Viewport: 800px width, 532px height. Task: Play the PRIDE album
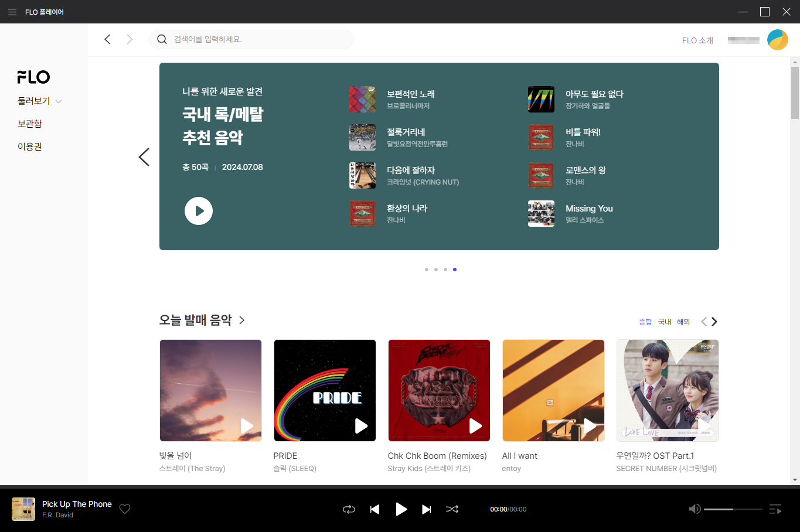pyautogui.click(x=361, y=426)
